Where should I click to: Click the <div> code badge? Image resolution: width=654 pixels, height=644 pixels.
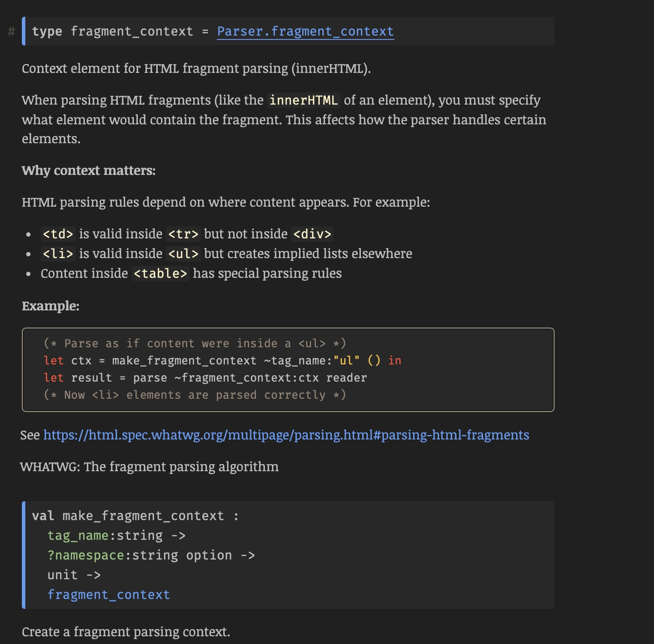tap(312, 234)
